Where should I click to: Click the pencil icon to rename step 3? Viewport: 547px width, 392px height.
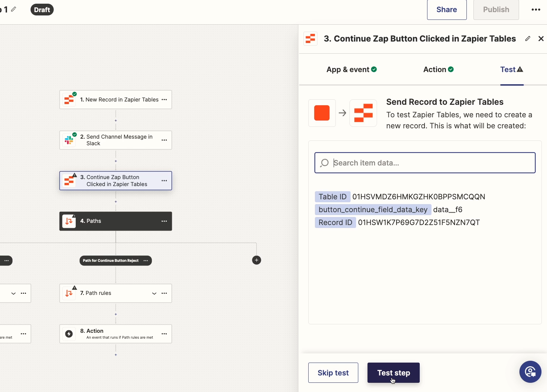click(x=528, y=39)
